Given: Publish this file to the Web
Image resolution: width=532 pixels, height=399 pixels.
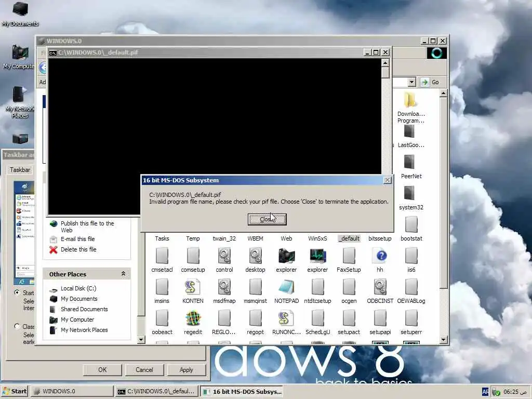Looking at the screenshot, I should click(x=87, y=227).
